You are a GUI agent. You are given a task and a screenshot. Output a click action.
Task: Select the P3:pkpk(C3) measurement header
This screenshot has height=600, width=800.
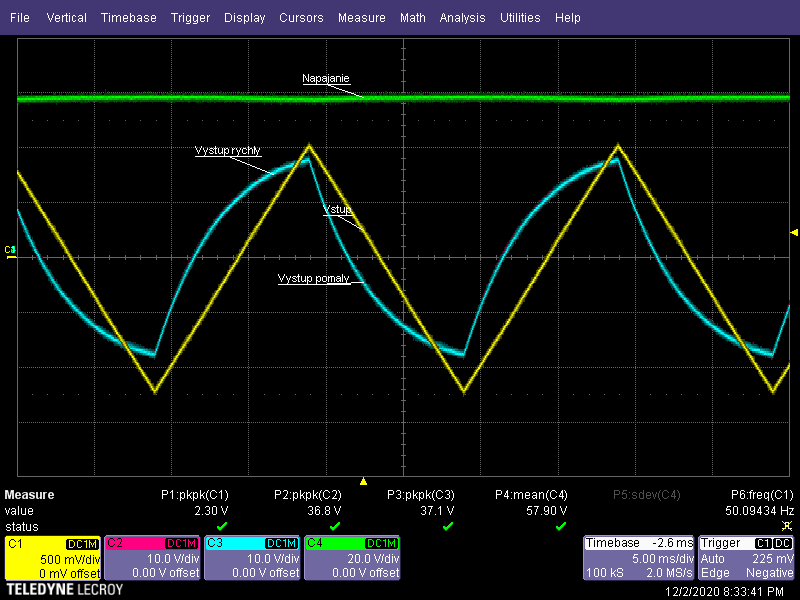pyautogui.click(x=420, y=495)
